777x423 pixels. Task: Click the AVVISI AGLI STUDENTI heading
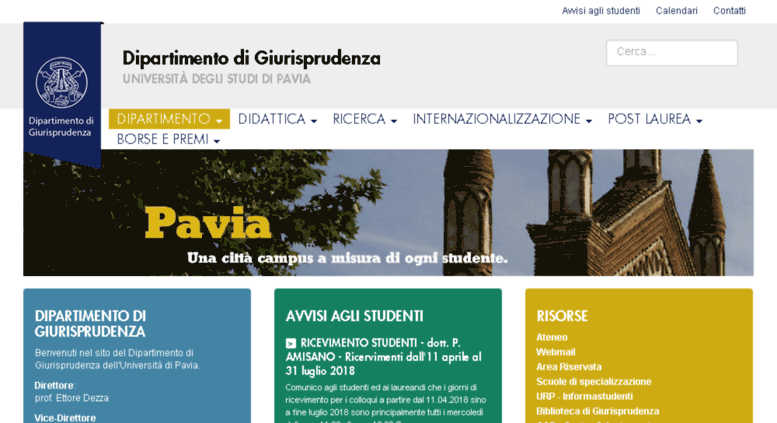pos(354,316)
